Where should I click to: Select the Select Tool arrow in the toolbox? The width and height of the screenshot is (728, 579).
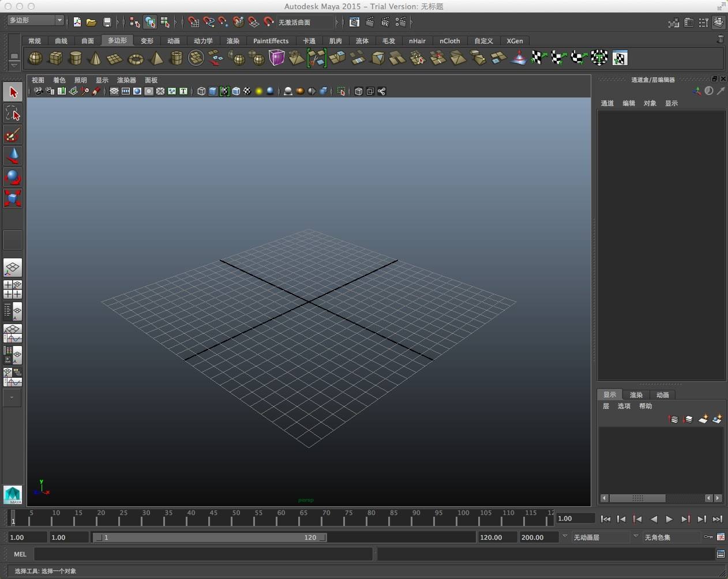coord(12,92)
